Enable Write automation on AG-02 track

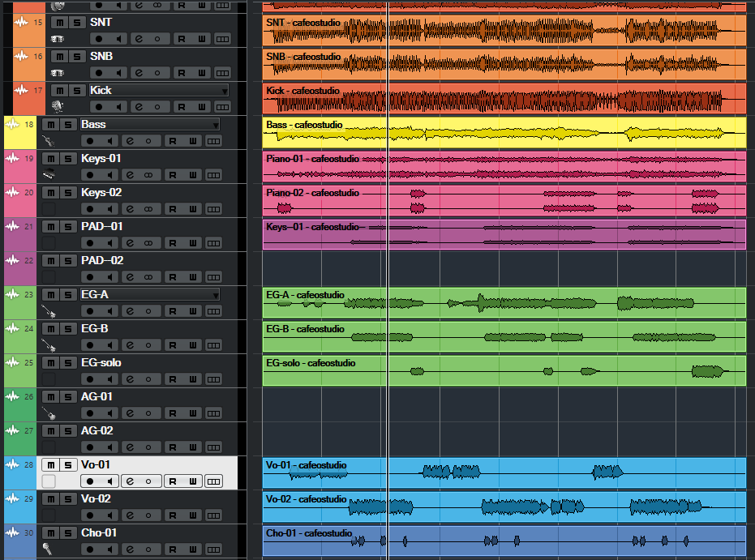click(192, 447)
